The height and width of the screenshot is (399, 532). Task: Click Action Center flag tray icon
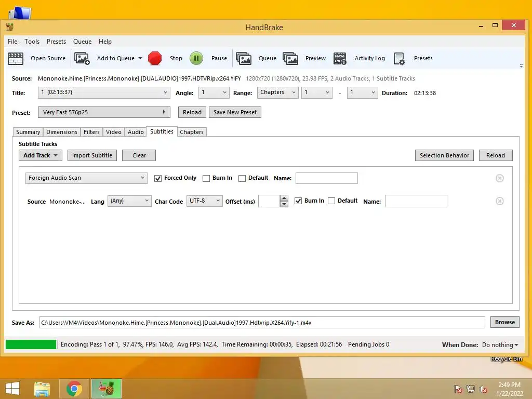tap(458, 389)
